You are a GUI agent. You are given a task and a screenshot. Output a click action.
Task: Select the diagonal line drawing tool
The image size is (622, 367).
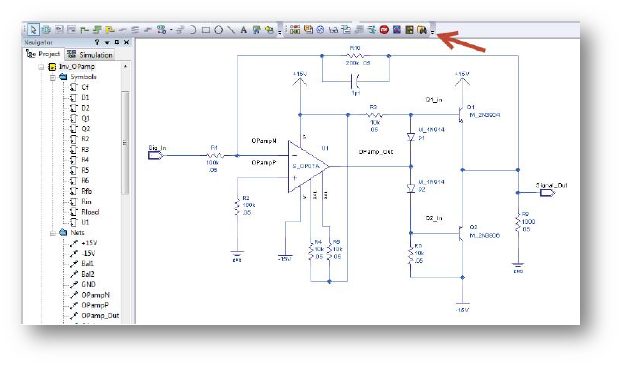[x=231, y=30]
